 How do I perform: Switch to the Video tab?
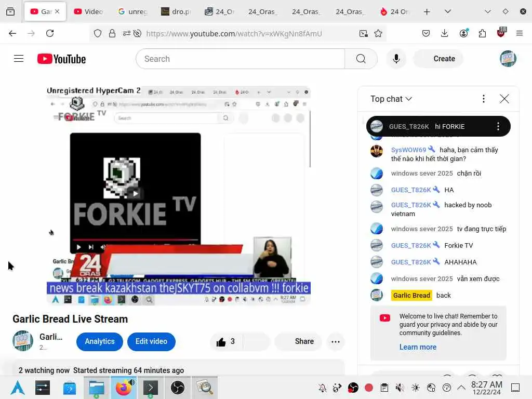pos(88,11)
